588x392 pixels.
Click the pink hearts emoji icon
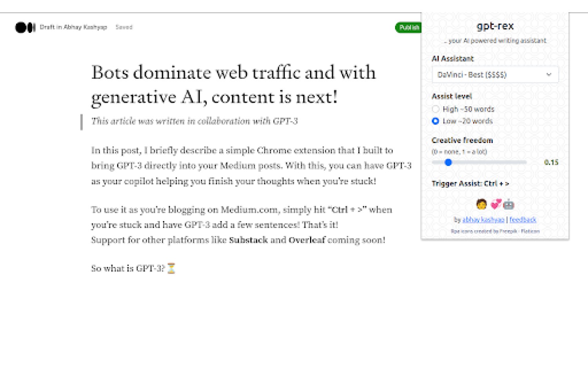(496, 204)
